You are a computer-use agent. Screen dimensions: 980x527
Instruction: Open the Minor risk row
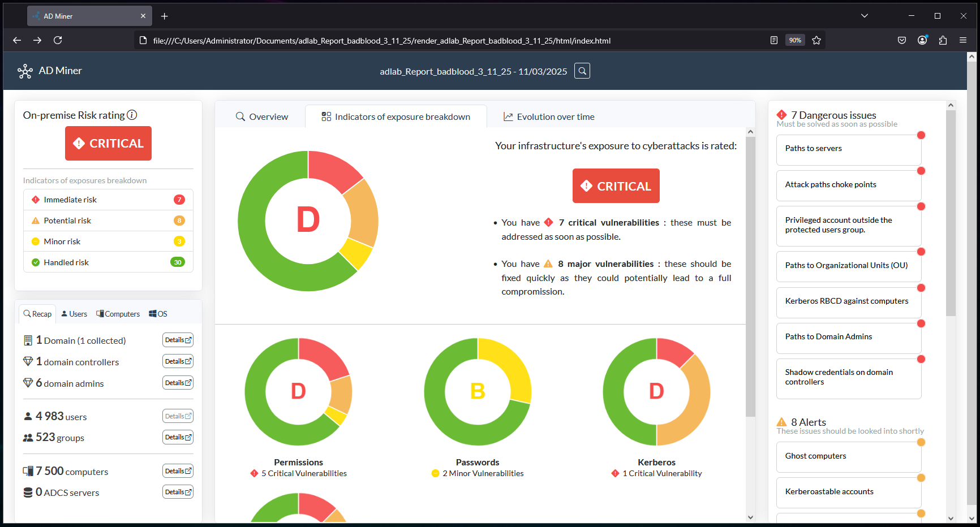pyautogui.click(x=108, y=241)
